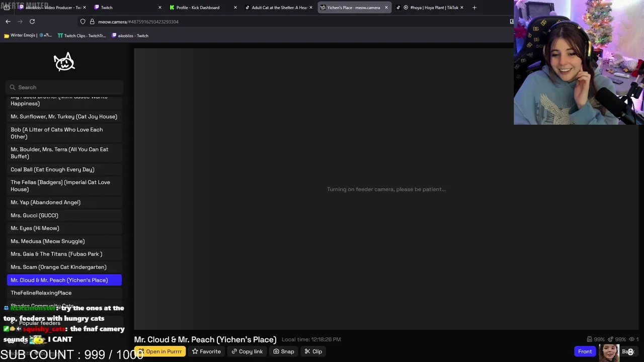Select Mrs. Gucci (GUCCI) feeder
Viewport: 644px width, 362px height.
pyautogui.click(x=64, y=215)
